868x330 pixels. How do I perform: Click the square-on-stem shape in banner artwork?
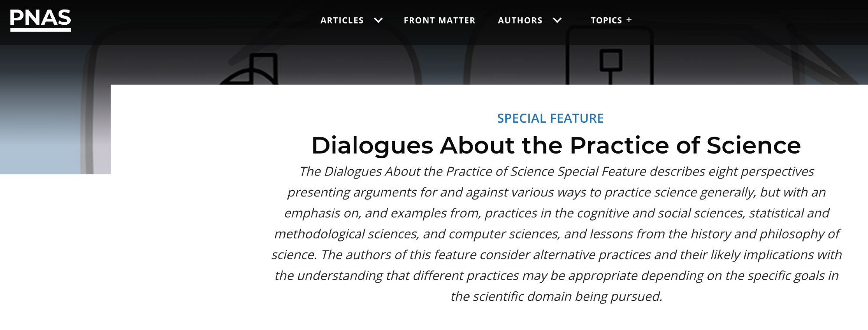coord(611,64)
